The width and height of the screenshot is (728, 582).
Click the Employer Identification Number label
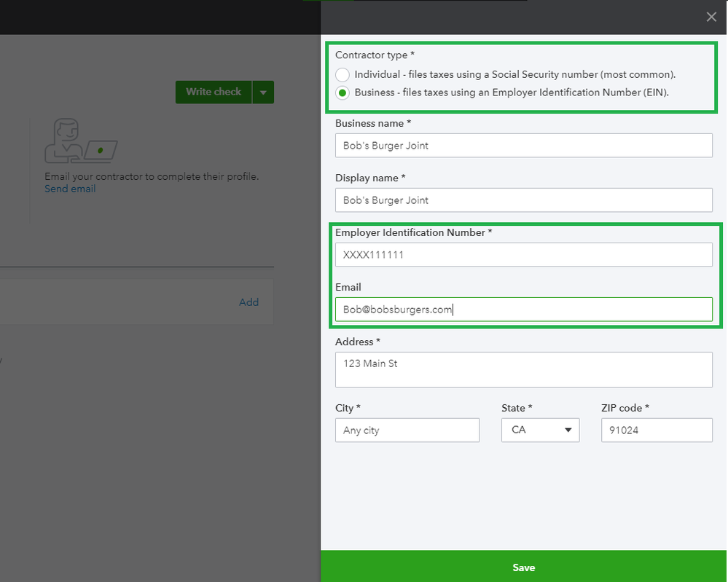(x=413, y=232)
